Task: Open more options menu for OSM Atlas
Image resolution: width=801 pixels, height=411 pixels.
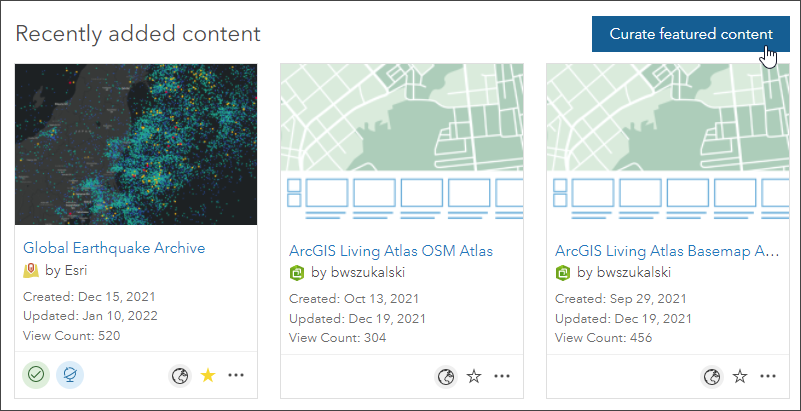Action: (x=502, y=377)
